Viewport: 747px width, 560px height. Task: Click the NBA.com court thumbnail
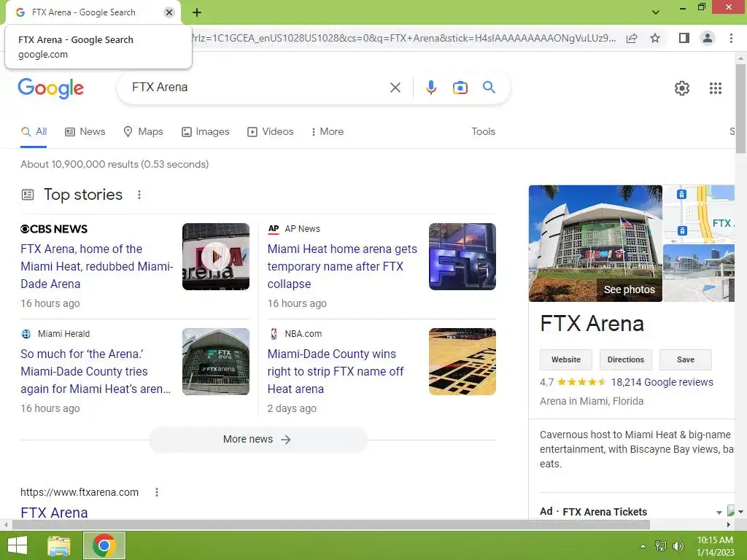pyautogui.click(x=462, y=362)
